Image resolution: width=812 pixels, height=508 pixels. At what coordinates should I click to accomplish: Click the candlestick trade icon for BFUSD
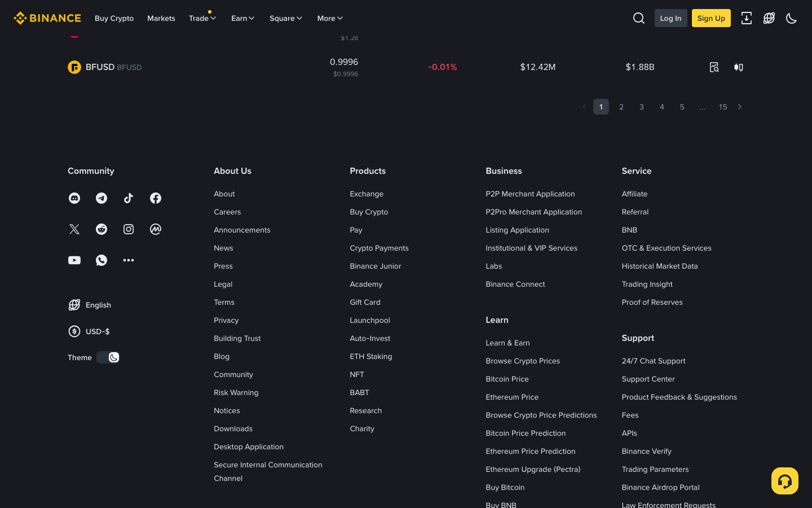coord(738,67)
